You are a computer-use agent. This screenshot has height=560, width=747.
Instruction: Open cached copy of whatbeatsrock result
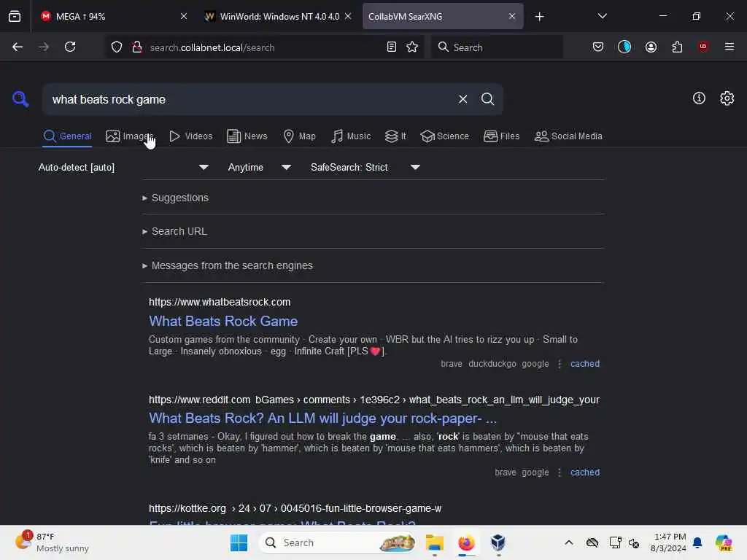point(584,364)
